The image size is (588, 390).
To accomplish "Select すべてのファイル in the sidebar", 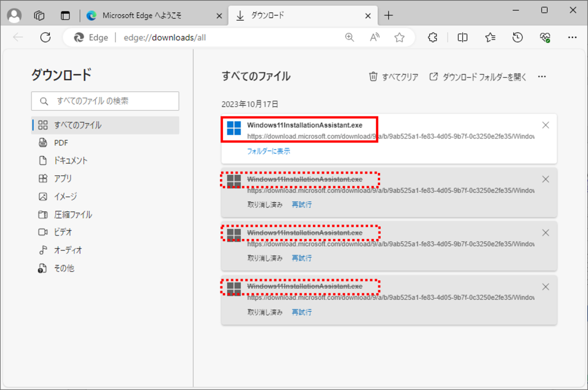I will pyautogui.click(x=106, y=125).
